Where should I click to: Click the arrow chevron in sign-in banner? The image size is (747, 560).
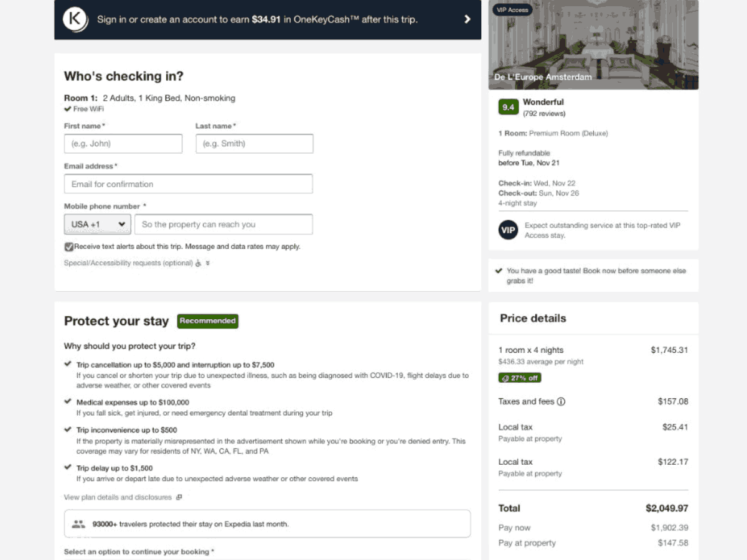[x=467, y=19]
